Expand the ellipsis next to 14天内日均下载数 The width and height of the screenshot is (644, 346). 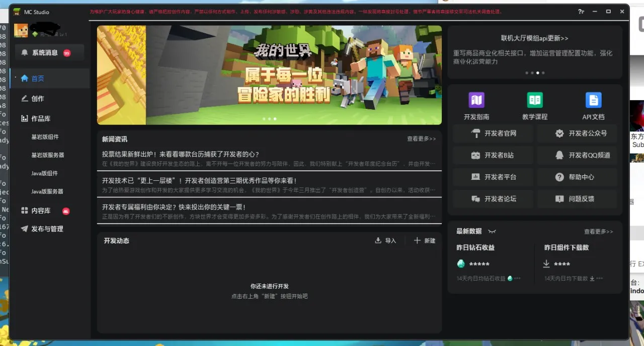pyautogui.click(x=599, y=278)
